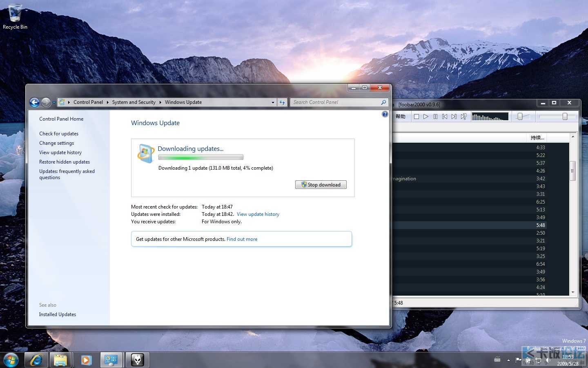Open the Windows Start orb

pos(11,360)
